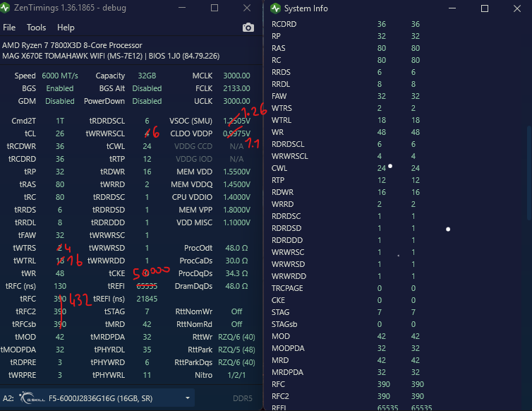532x411 pixels.
Task: Click the tRFC (ns) value 130
Action: coord(60,286)
